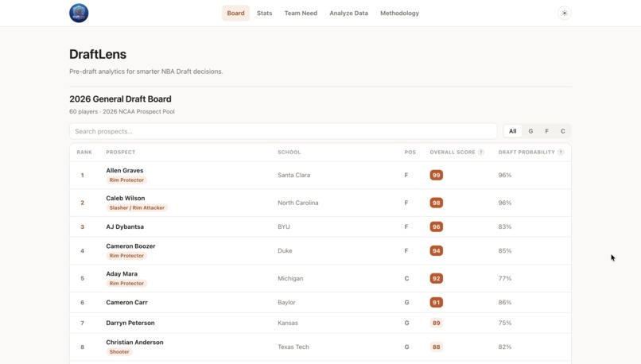The width and height of the screenshot is (641, 364).
Task: Click the 99 overall score badge
Action: point(436,175)
